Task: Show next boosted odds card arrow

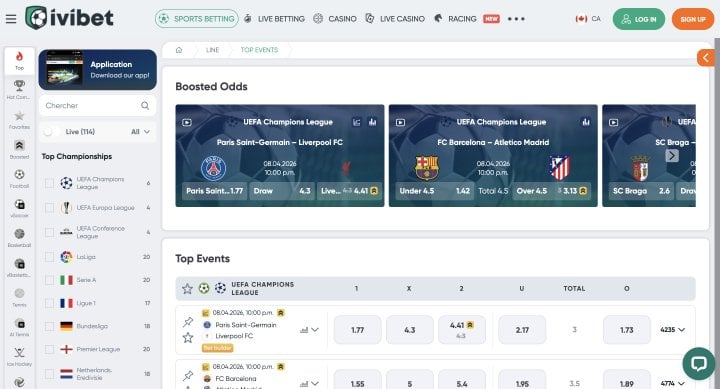Action: click(672, 156)
